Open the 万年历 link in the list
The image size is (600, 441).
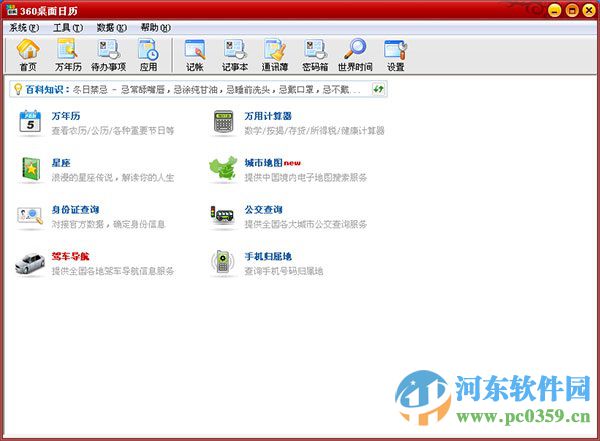point(66,116)
